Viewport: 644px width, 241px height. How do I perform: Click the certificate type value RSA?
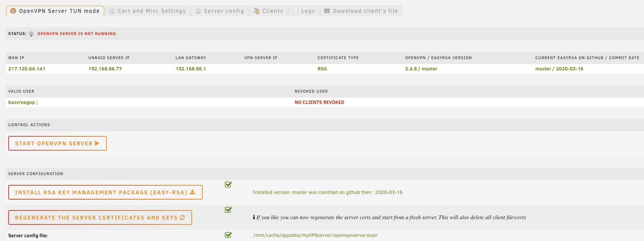point(322,69)
